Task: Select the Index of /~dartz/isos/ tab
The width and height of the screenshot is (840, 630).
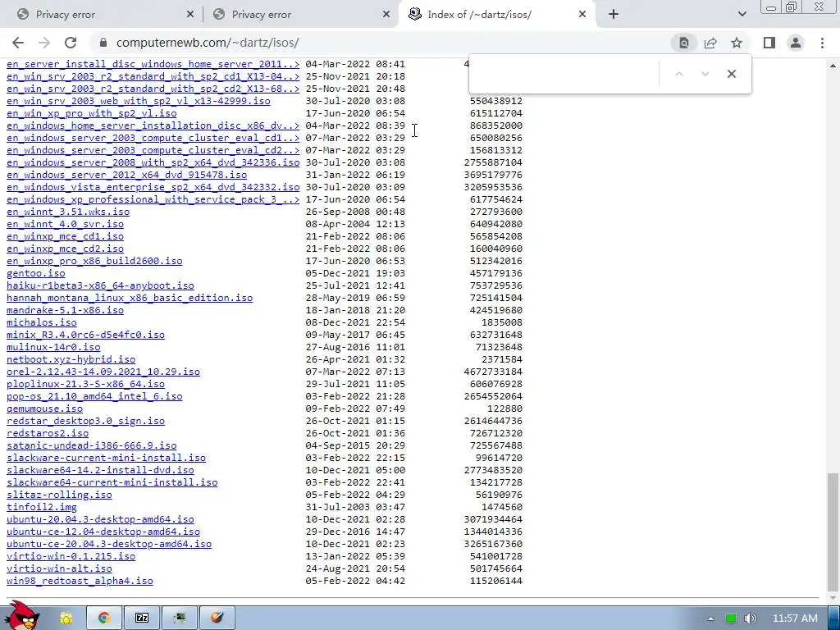Action: pos(496,15)
